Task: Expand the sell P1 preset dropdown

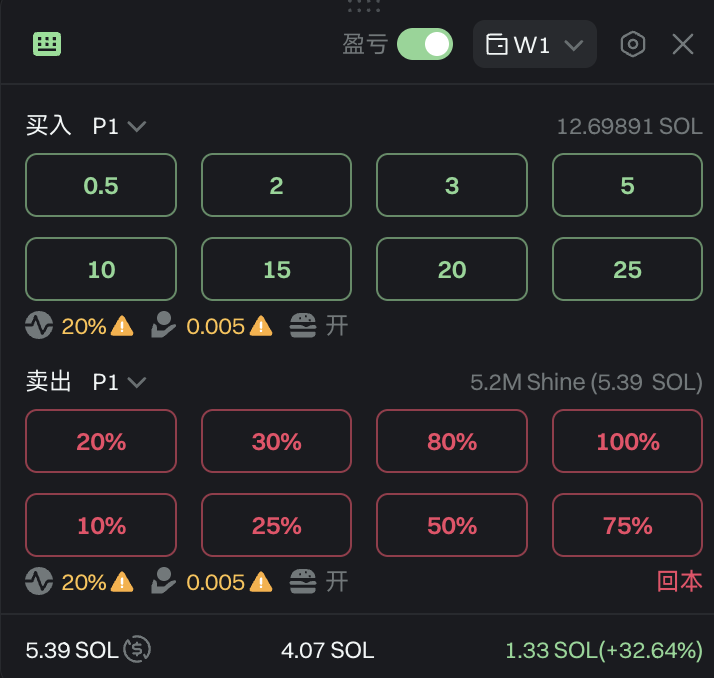Action: (119, 382)
